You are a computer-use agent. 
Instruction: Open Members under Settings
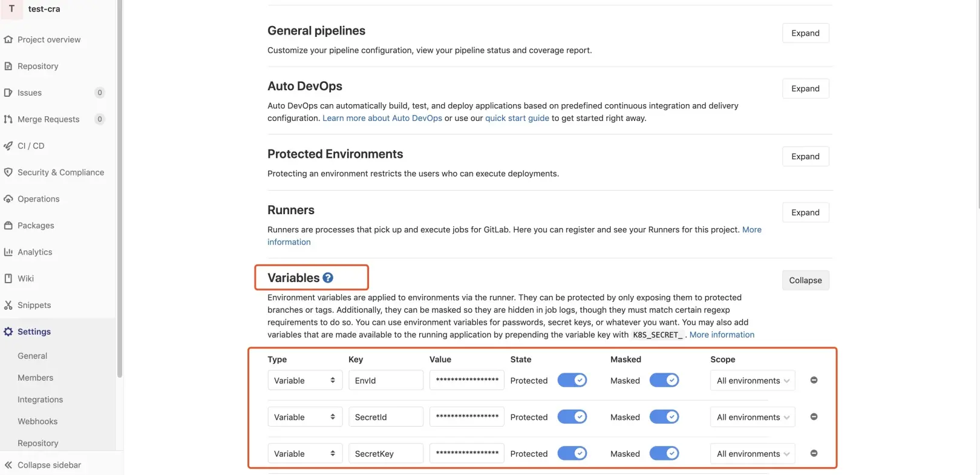coord(35,378)
